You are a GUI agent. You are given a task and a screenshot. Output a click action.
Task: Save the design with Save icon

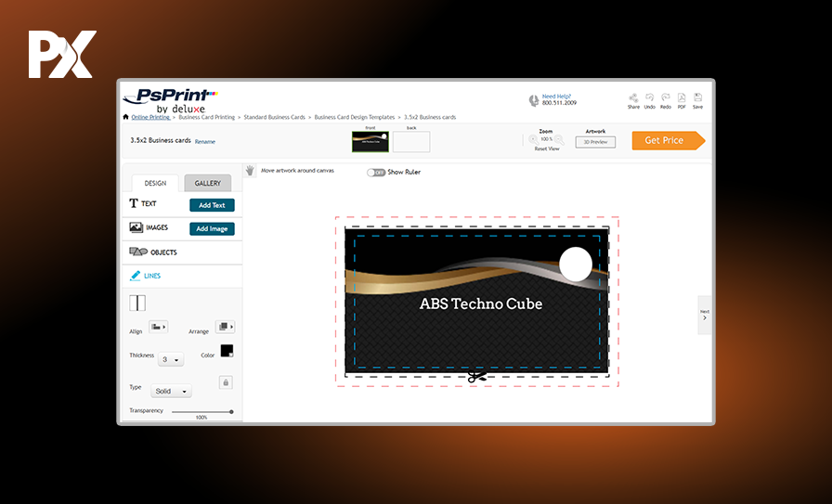point(697,97)
